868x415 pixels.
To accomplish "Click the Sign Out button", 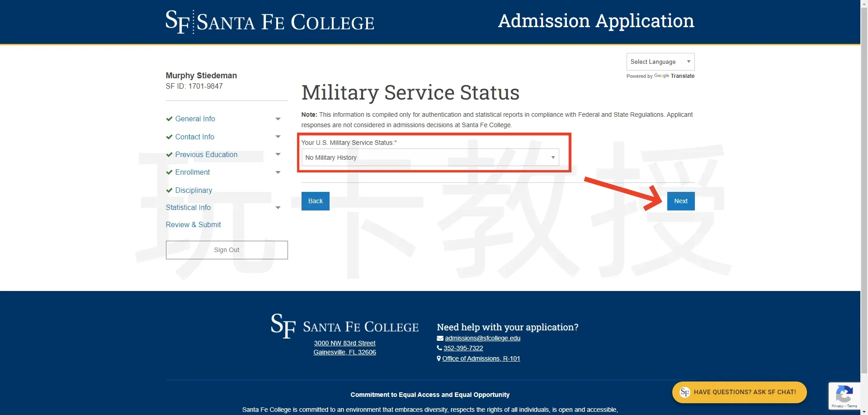I will pos(226,250).
